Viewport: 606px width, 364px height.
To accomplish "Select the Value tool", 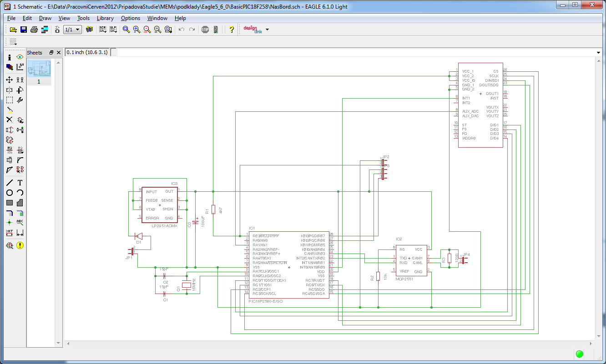I will point(20,150).
